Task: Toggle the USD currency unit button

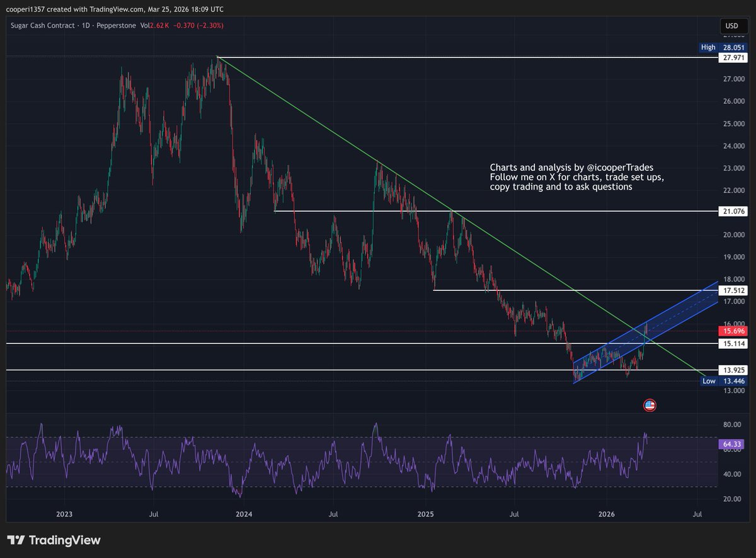Action: [x=733, y=26]
